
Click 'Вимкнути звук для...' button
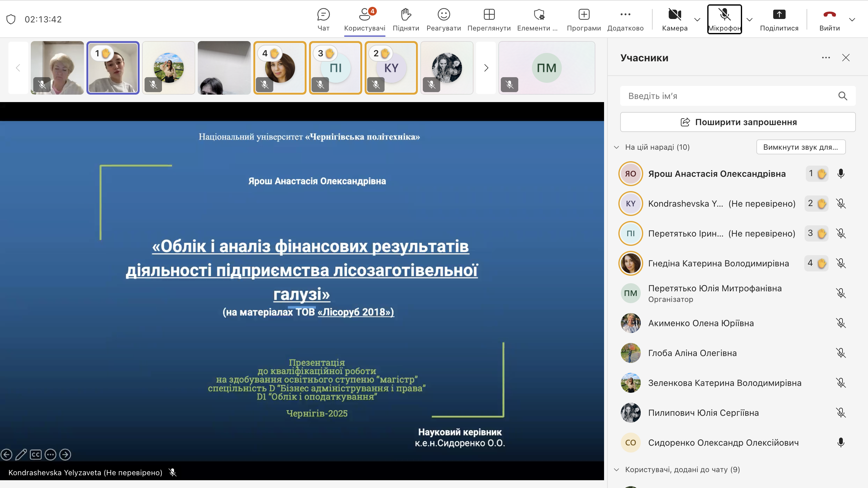pyautogui.click(x=800, y=148)
